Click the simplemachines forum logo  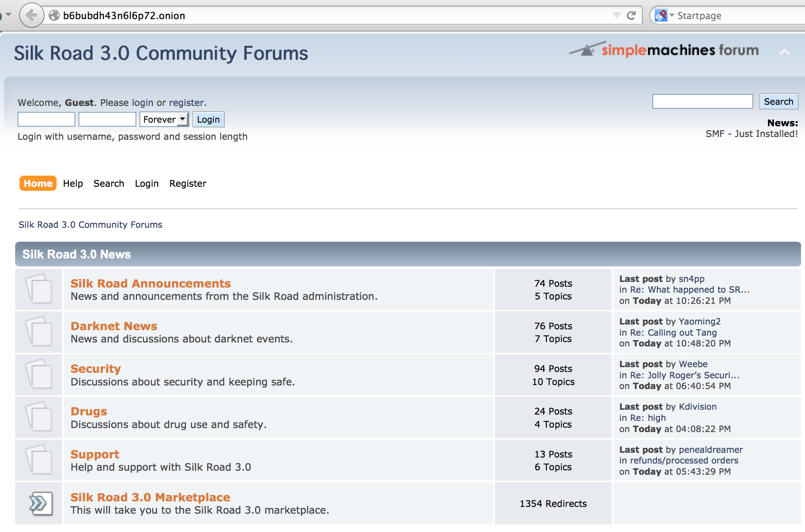664,50
